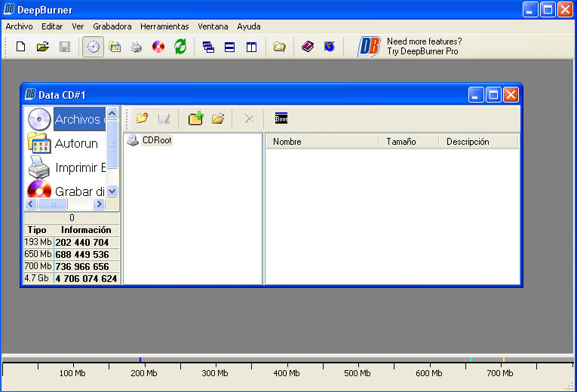The height and width of the screenshot is (392, 577).
Task: Click the side panel horizontal scrollbar thumb
Action: [53, 204]
